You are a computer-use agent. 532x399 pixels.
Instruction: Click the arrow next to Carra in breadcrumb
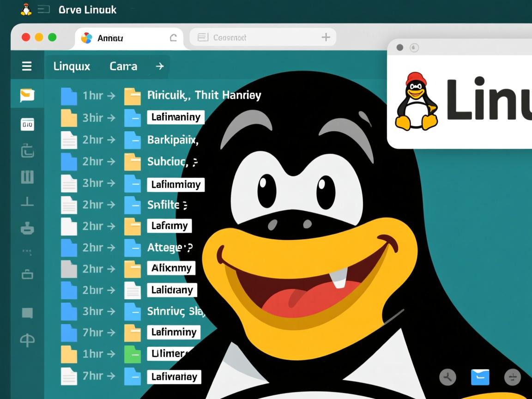(160, 66)
